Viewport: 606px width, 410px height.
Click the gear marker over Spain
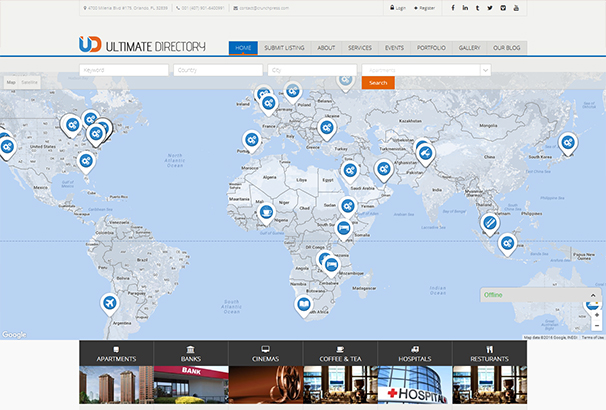(252, 141)
